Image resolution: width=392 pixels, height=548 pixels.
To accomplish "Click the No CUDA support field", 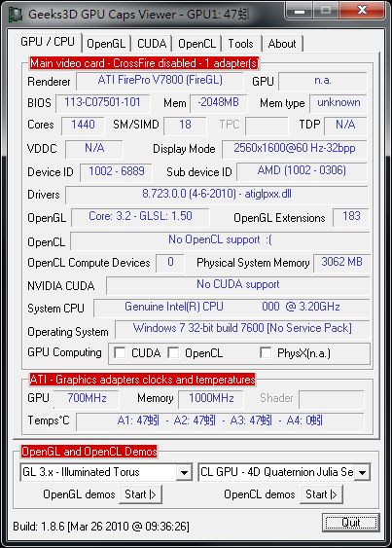I will [x=237, y=285].
